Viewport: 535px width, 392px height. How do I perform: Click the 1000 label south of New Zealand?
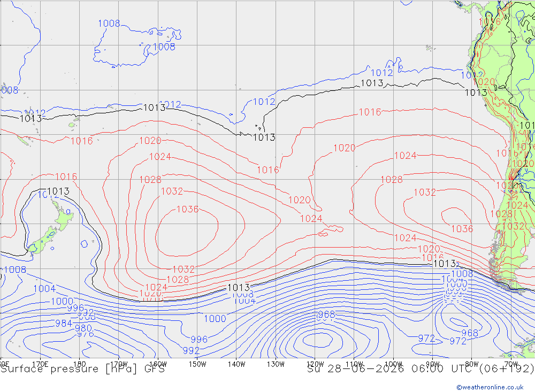pyautogui.click(x=62, y=302)
